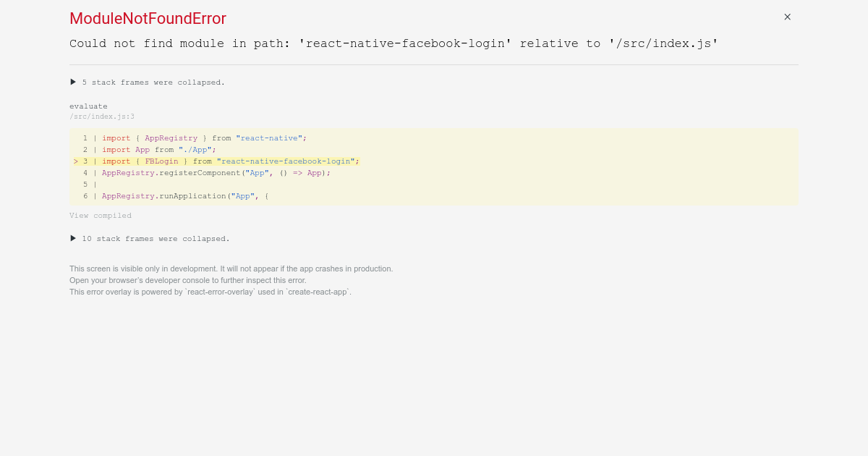Click the 'powered by react-error-overlay' text
Screen dimensions: 868x456
tap(210, 292)
